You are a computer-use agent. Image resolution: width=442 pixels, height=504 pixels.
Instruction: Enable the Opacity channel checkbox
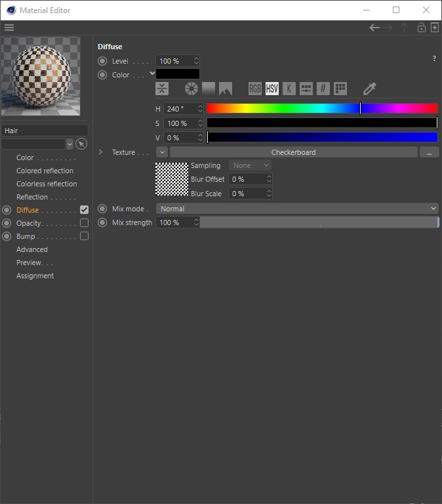tap(84, 222)
